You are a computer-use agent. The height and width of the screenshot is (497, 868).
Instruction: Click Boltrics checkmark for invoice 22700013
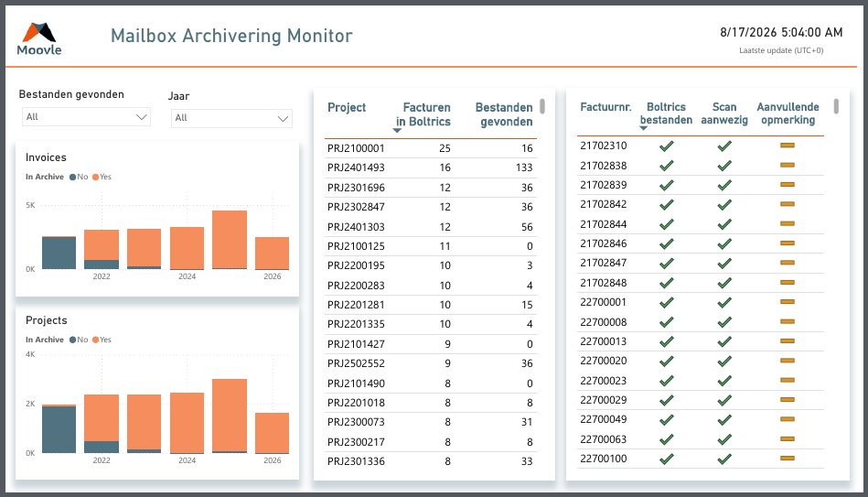pyautogui.click(x=667, y=342)
